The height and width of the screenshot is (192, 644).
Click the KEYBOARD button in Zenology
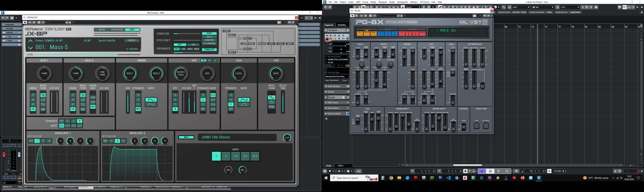[x=117, y=29]
